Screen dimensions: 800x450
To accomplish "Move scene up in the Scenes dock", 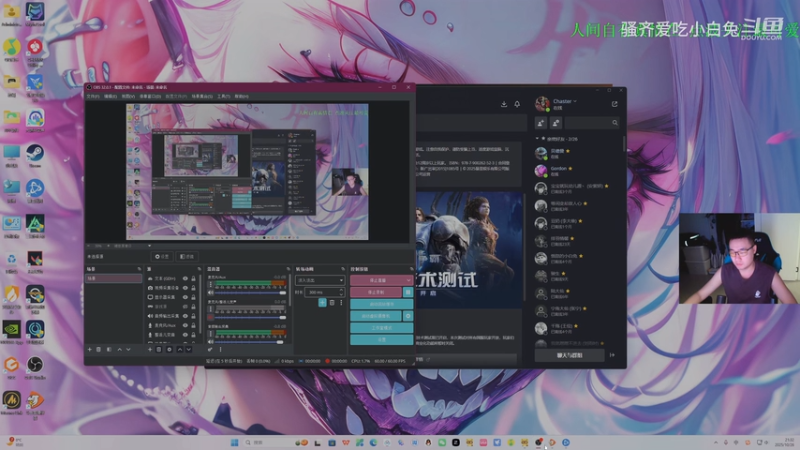I will pyautogui.click(x=119, y=349).
